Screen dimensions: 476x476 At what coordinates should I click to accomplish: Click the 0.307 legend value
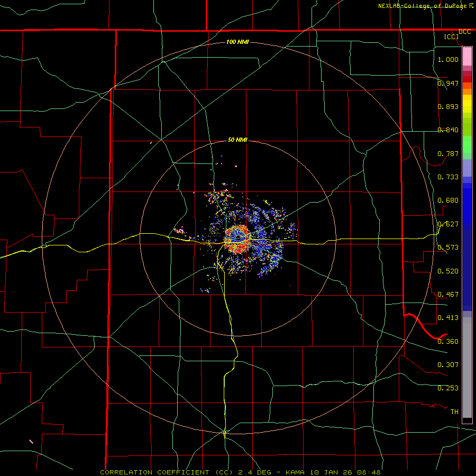448,364
